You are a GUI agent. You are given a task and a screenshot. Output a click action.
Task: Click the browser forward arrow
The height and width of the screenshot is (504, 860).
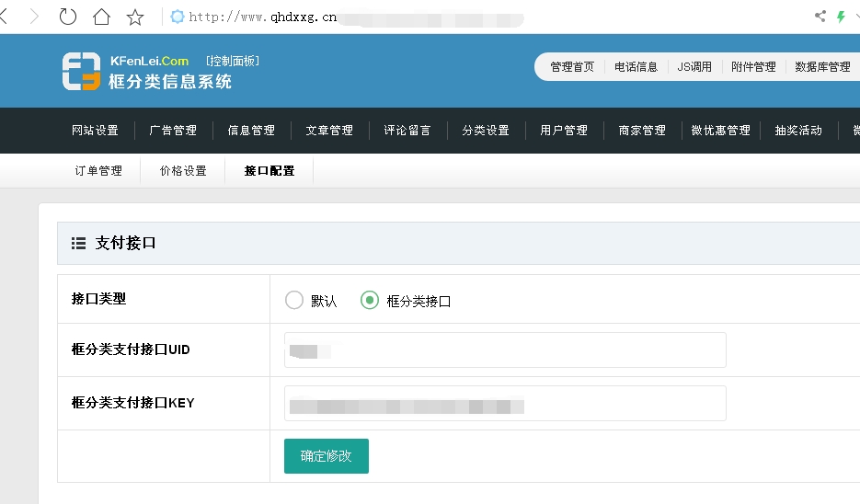click(x=35, y=17)
